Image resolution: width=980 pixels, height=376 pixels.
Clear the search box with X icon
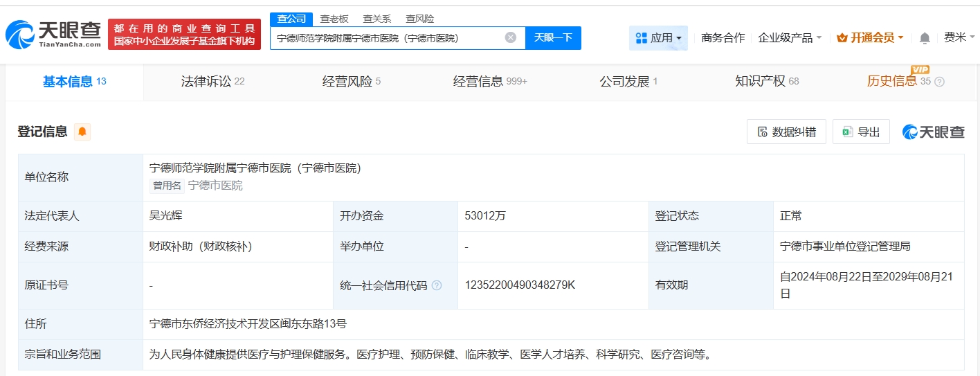[511, 37]
